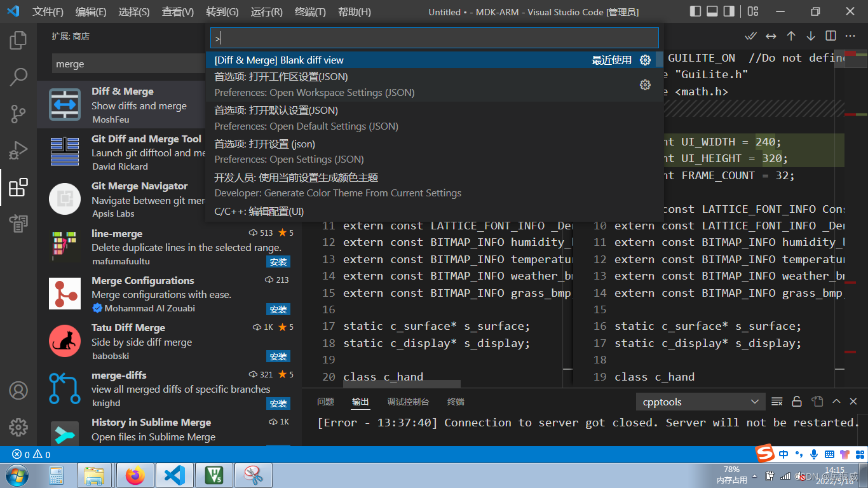Open Firefox from the taskbar
Screen dimensions: 868x488
point(135,475)
